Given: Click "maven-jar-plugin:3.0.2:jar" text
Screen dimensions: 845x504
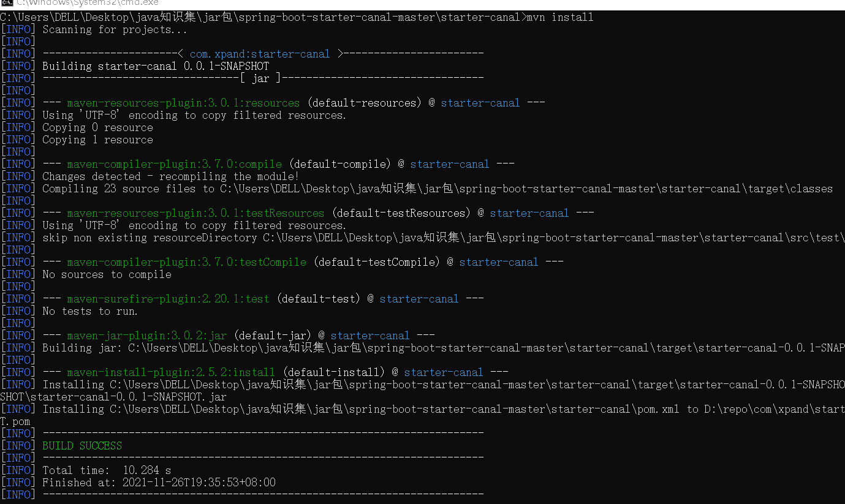Looking at the screenshot, I should tap(146, 336).
